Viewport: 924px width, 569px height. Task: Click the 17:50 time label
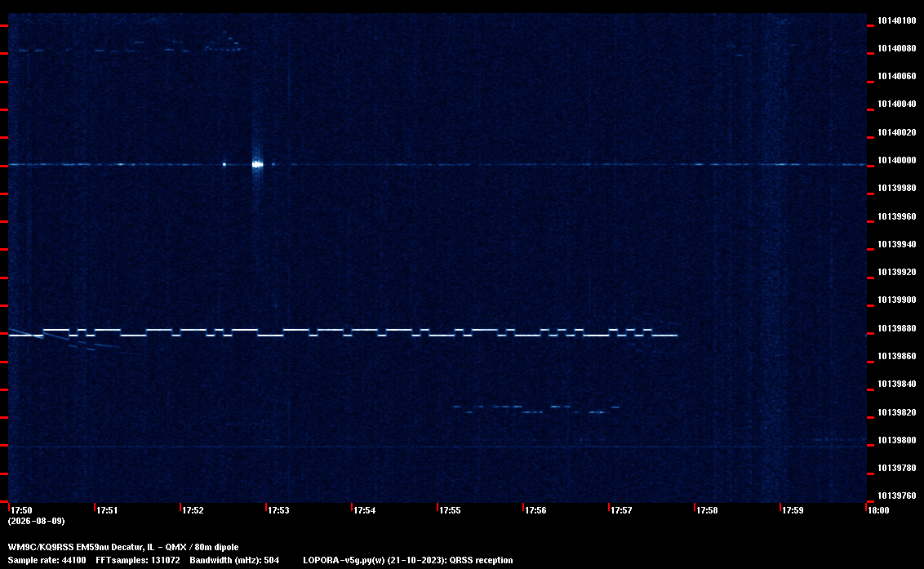tap(21, 510)
